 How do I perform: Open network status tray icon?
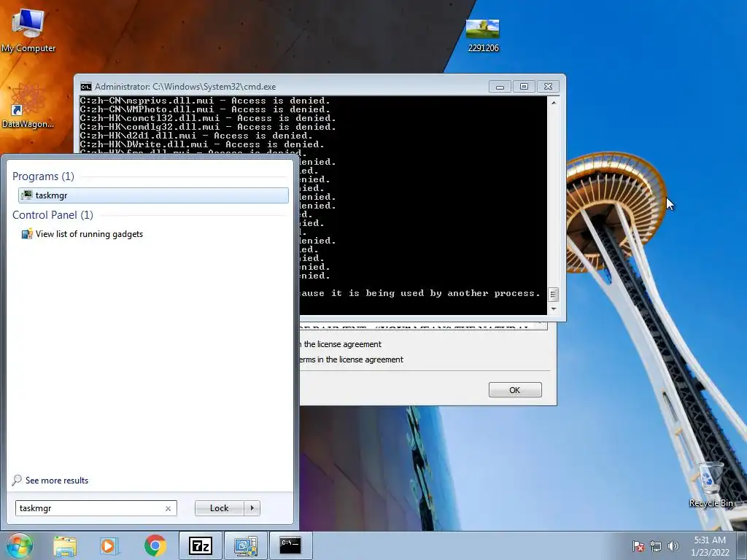(x=656, y=546)
